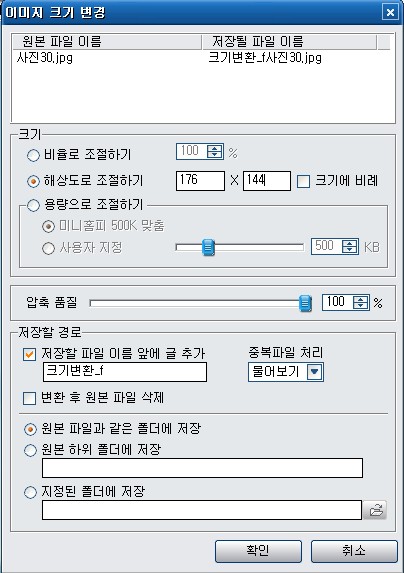Toggle 저장할 파일 이름 앞에 글 추가 checkbox
404x573 pixels.
(30, 354)
